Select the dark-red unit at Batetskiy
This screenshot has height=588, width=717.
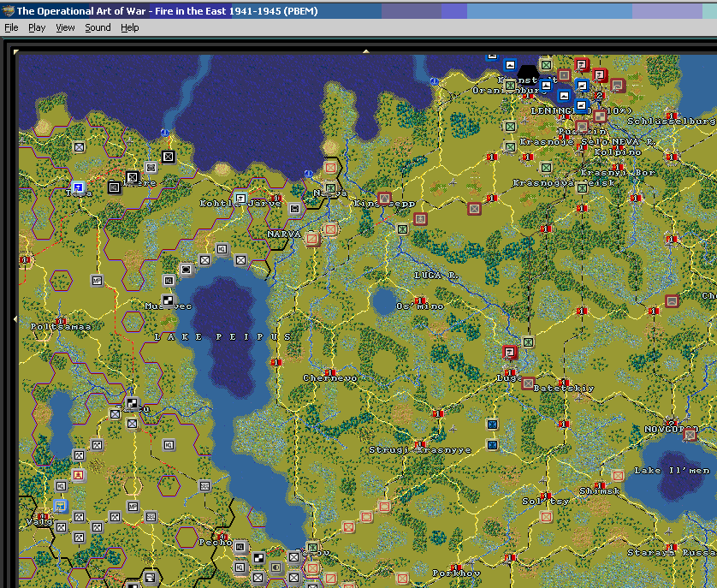[x=528, y=383]
